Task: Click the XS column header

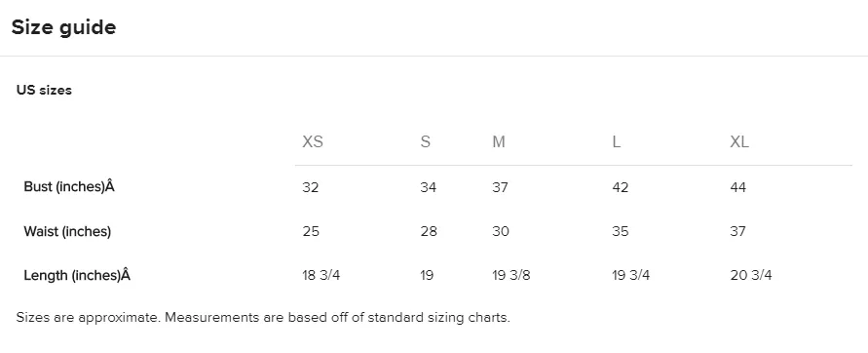Action: click(312, 141)
